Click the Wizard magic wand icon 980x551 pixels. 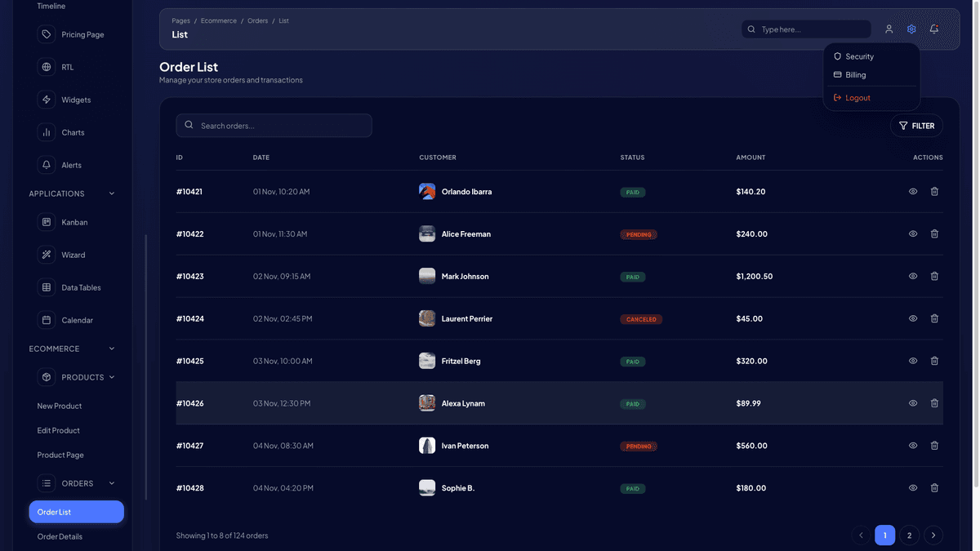pos(46,254)
